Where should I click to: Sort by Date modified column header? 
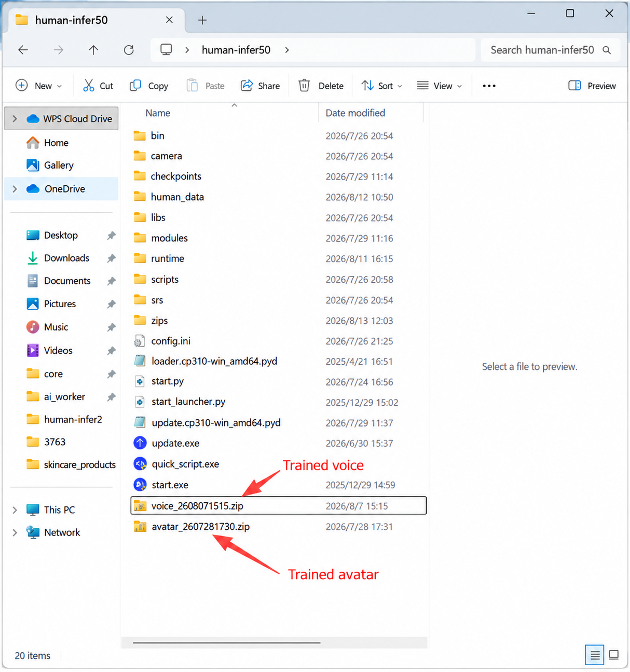coord(355,113)
